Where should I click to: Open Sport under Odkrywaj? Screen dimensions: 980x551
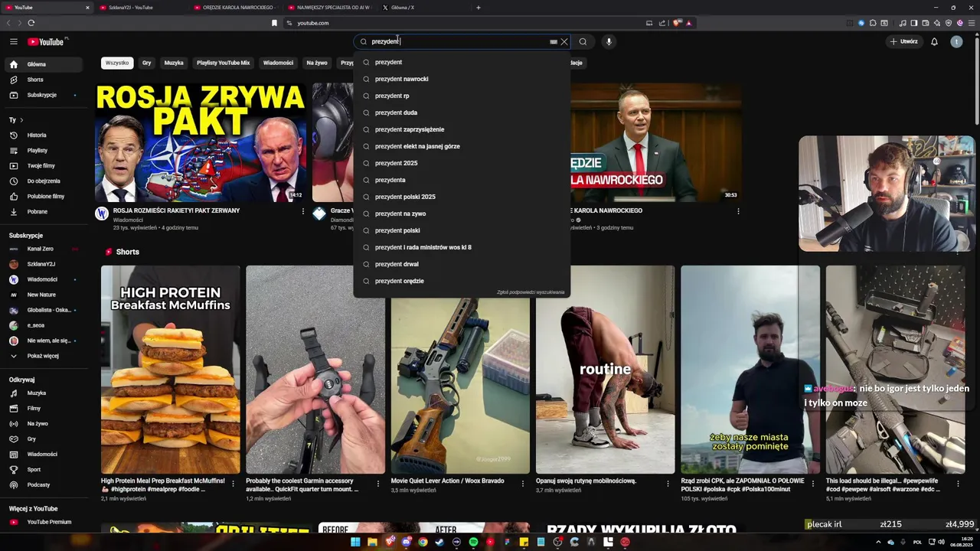43,469
